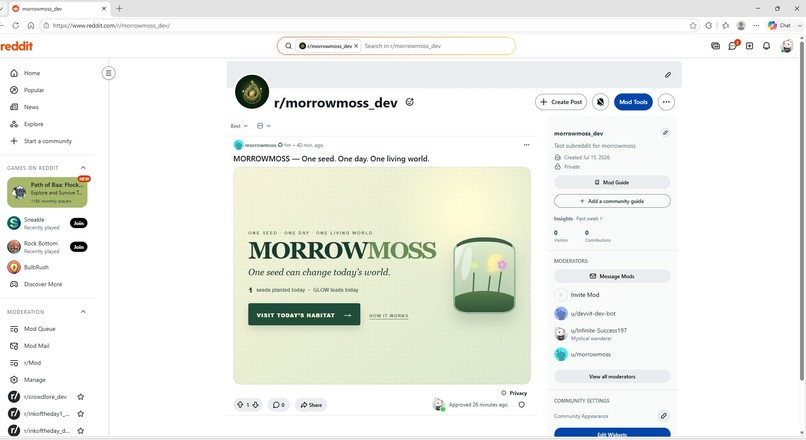Favorite r/crowdlore_dev with the star

(81, 397)
